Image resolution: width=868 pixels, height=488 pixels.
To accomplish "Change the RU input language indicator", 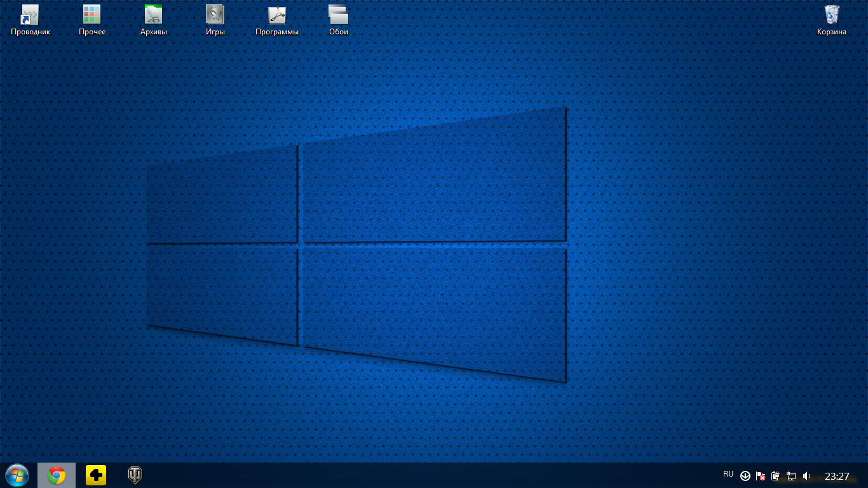I will click(x=728, y=475).
